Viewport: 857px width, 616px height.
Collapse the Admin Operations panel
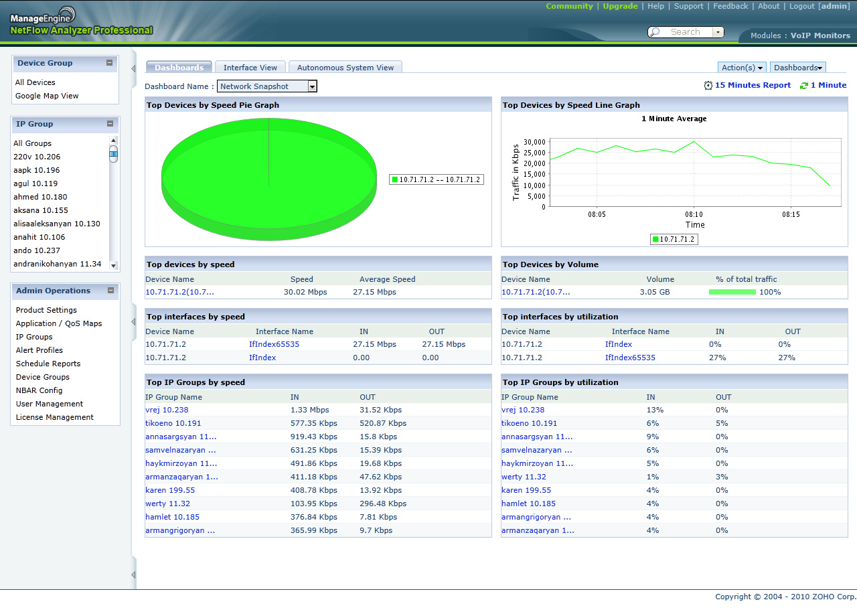110,291
